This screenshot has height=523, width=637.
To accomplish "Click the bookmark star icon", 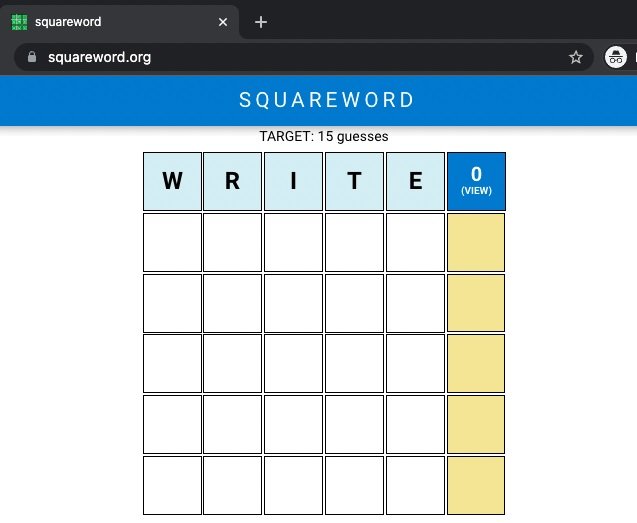I will pyautogui.click(x=576, y=57).
